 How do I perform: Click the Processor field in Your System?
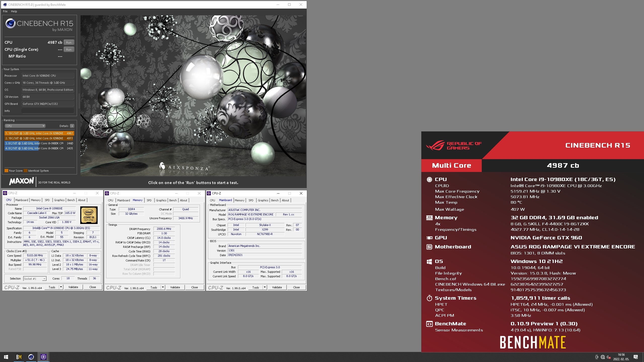[48, 76]
